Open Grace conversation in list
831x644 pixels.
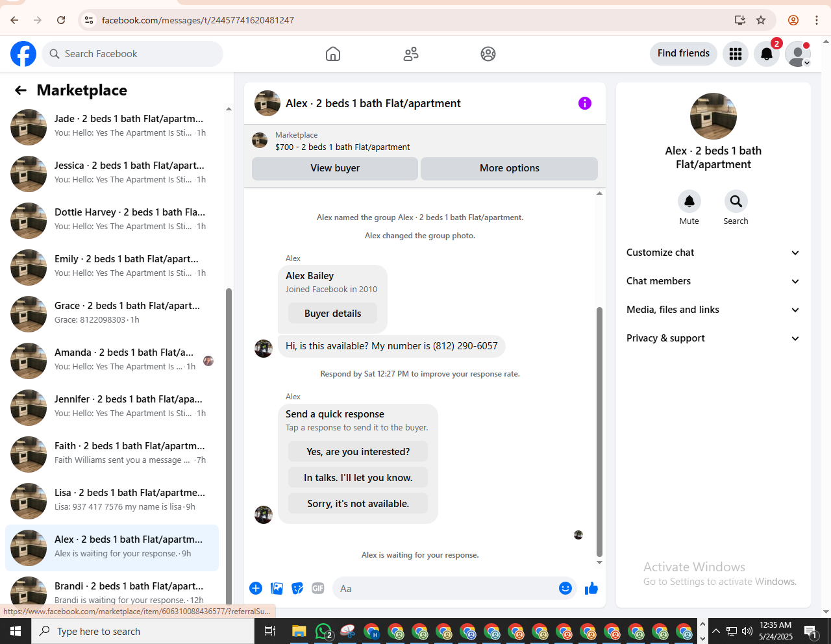click(112, 314)
